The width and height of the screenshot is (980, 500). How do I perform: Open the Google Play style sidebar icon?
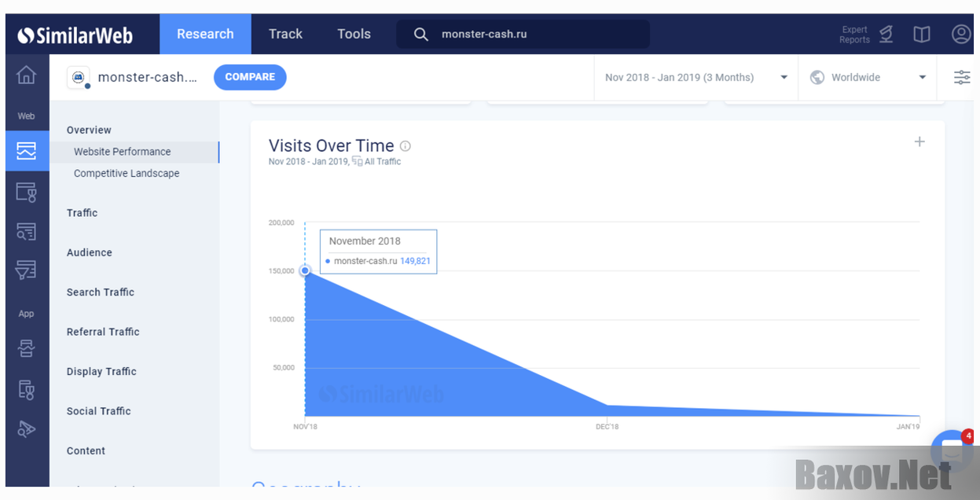pos(27,428)
